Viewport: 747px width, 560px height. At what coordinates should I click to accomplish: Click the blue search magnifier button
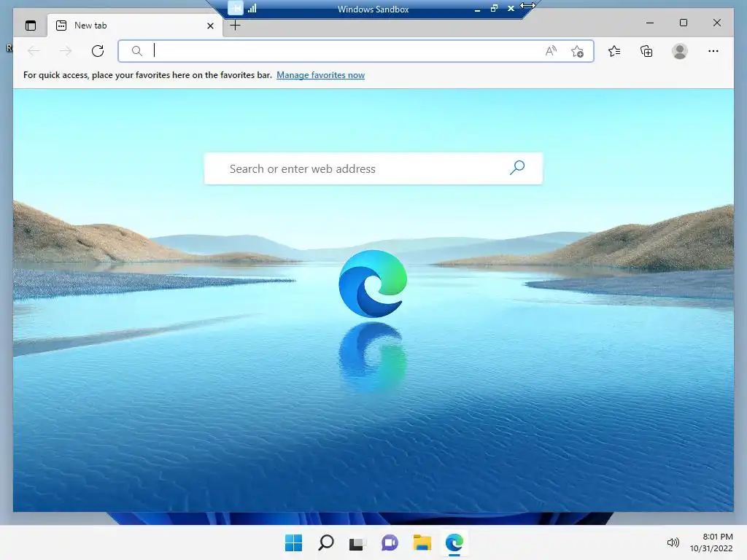517,168
